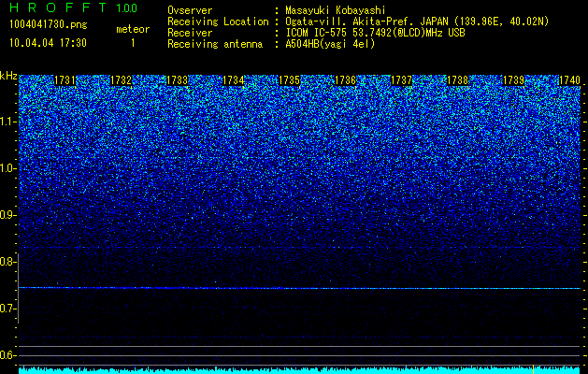Click the 1734 time marker

pyautogui.click(x=234, y=80)
